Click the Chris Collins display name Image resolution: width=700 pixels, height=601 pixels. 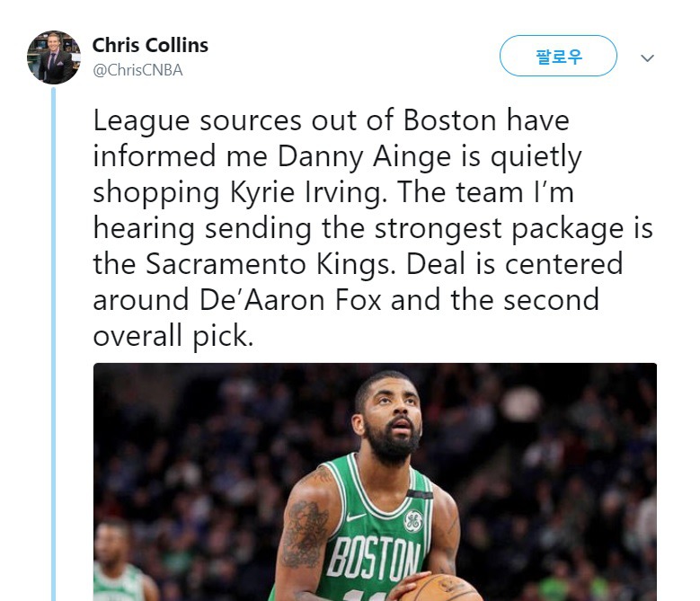pyautogui.click(x=150, y=45)
